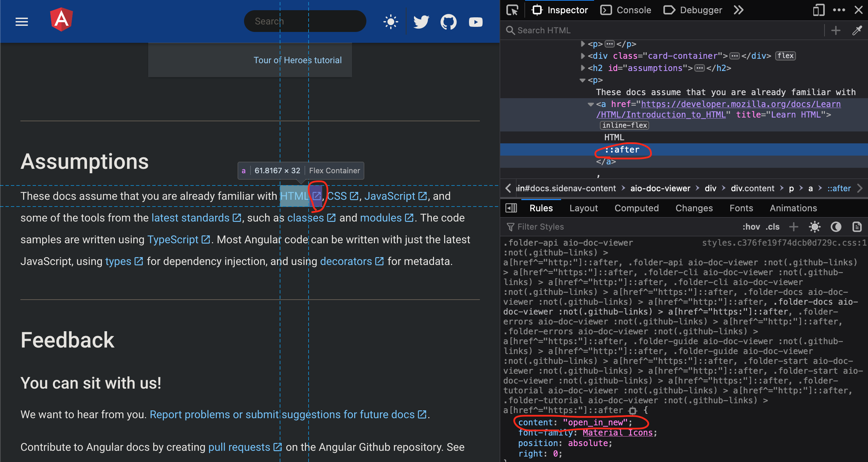Expand the h2 assumptions node
Screen dimensions: 868x462
click(x=583, y=68)
